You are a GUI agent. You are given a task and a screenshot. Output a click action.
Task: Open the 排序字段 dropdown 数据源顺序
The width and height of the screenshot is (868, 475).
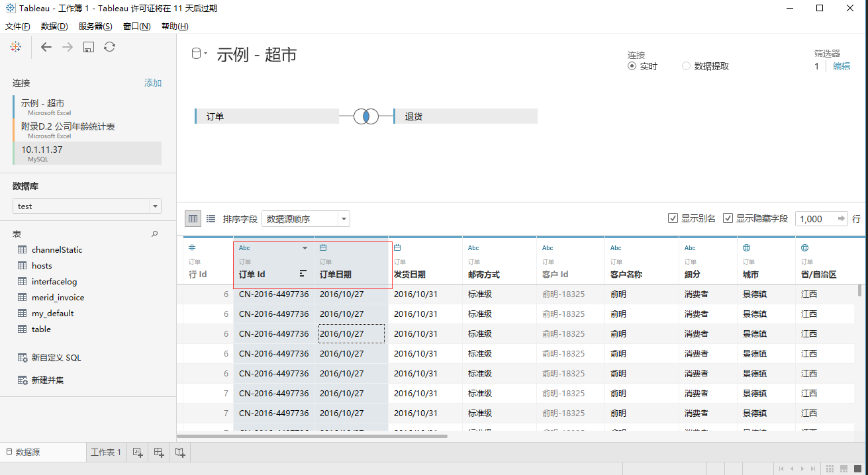coord(306,219)
